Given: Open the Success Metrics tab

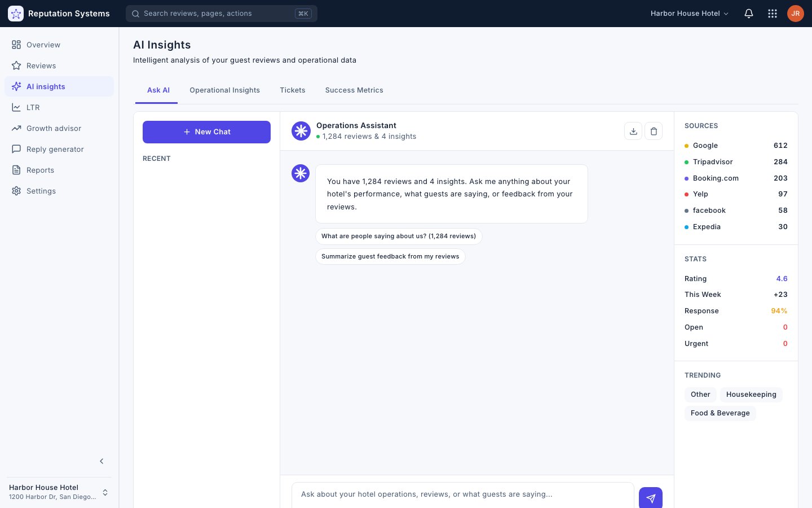Looking at the screenshot, I should [x=354, y=90].
